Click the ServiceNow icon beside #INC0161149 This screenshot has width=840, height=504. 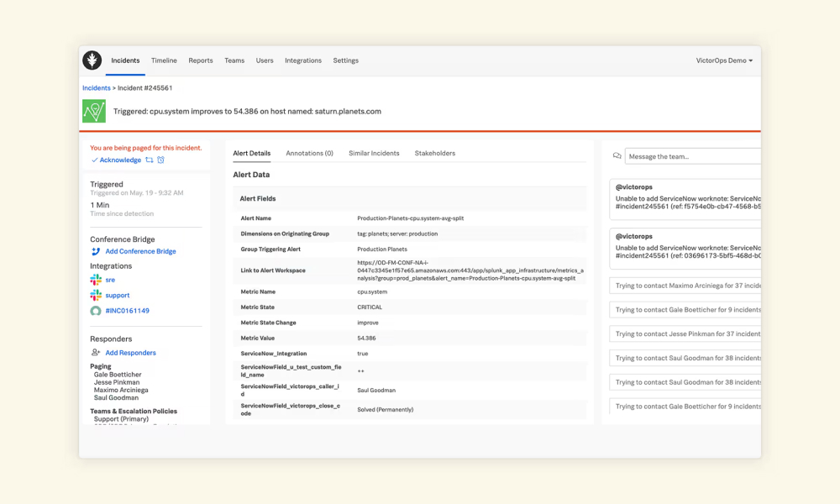(96, 311)
